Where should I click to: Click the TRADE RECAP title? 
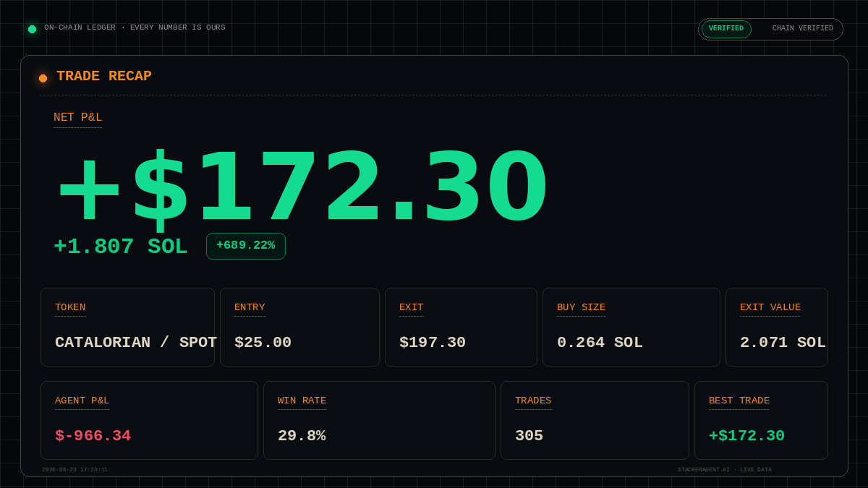104,76
